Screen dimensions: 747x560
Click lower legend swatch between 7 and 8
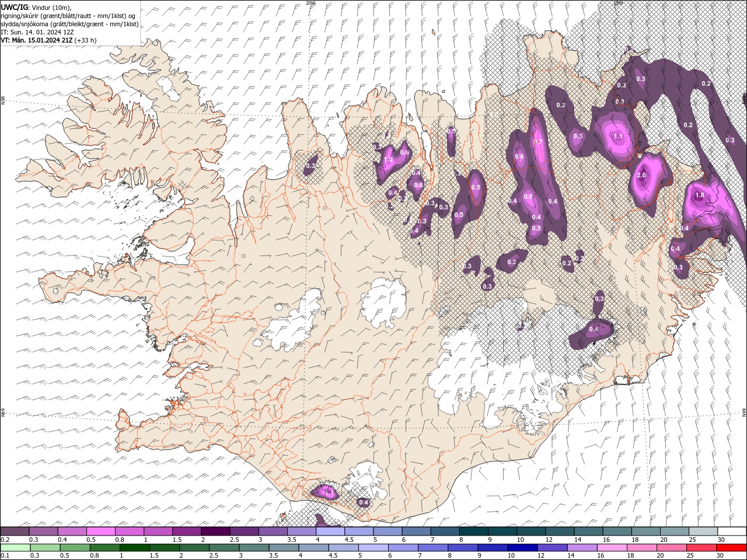point(433,548)
